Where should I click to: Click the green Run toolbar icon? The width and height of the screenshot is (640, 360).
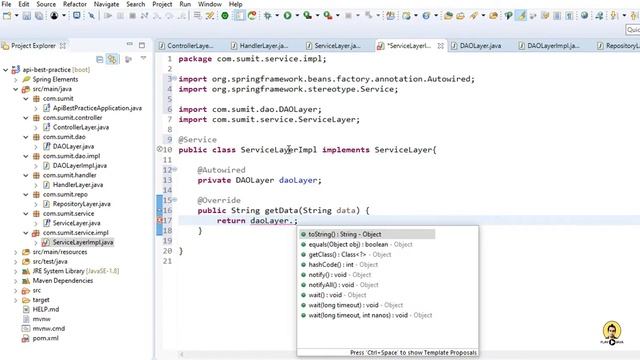[287, 16]
